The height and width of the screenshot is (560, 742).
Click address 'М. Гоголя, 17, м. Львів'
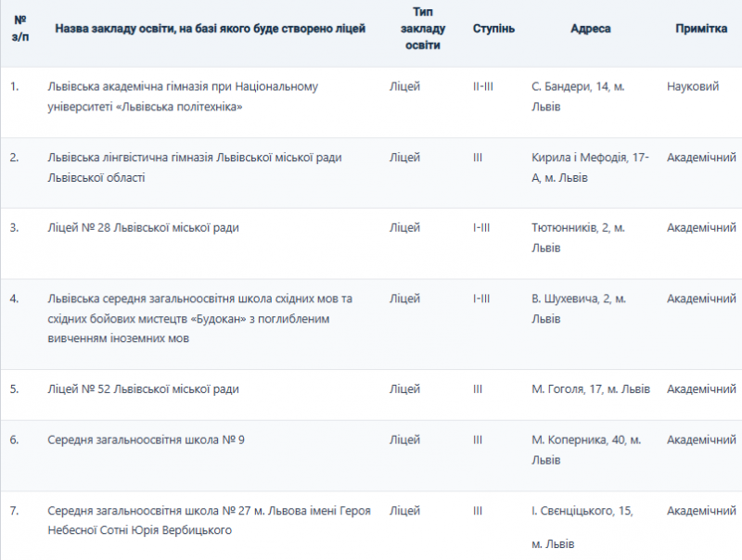(591, 389)
